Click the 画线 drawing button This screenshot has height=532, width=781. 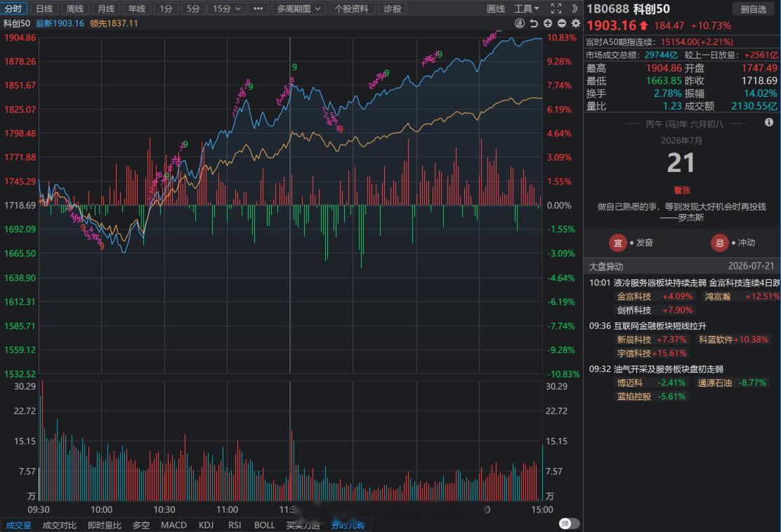click(496, 8)
